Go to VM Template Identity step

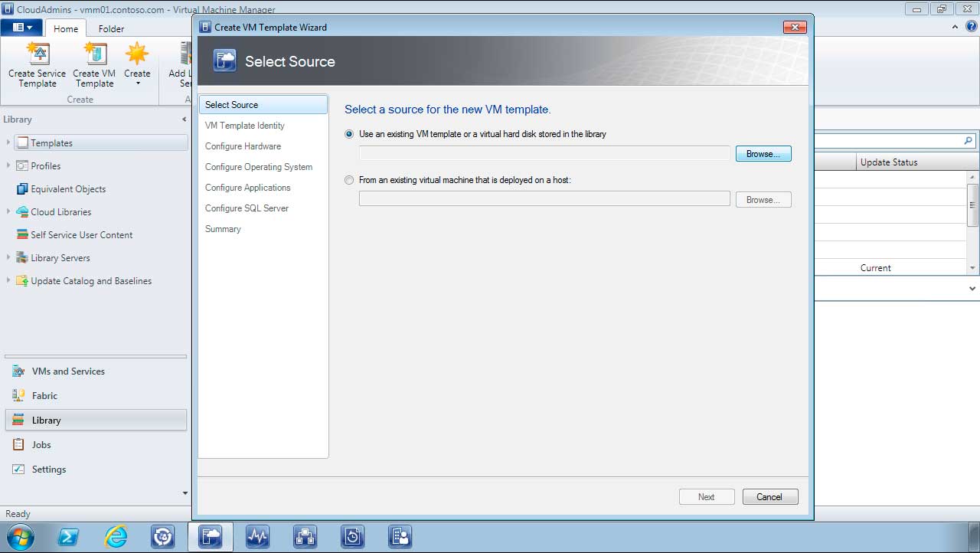245,126
